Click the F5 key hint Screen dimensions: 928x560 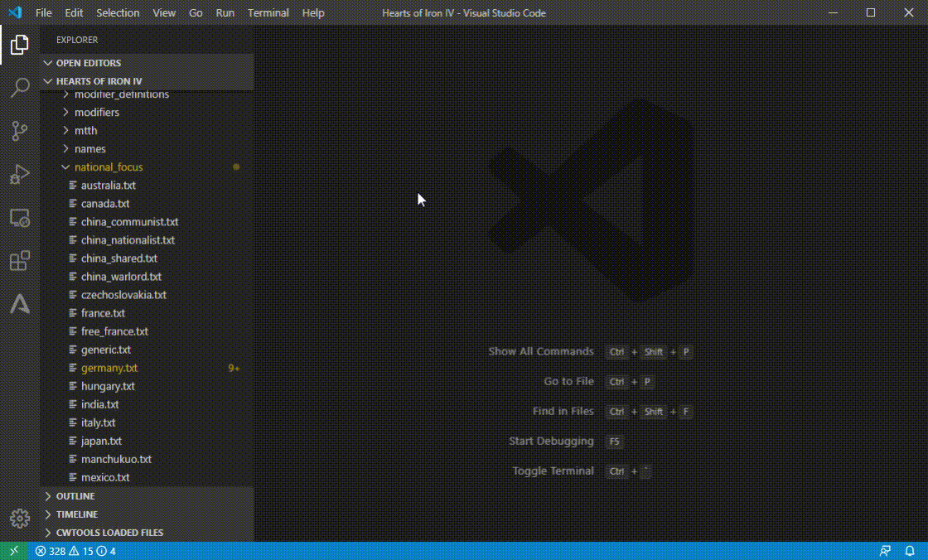pos(614,442)
